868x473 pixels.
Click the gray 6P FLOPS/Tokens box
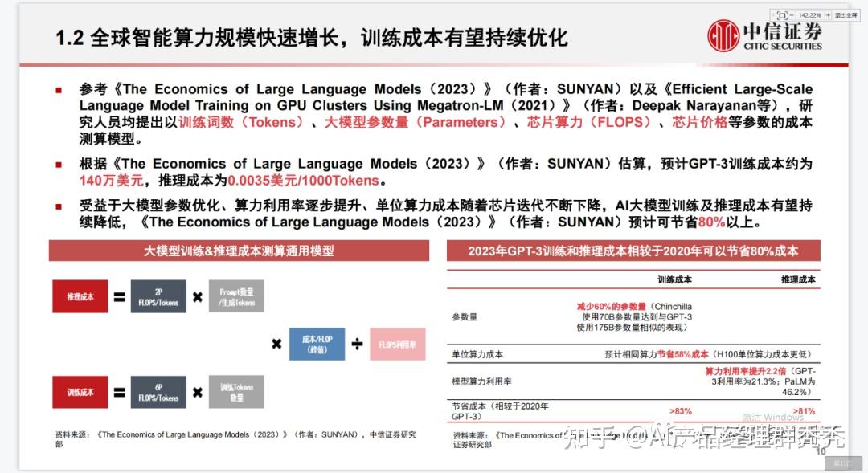[x=158, y=392]
